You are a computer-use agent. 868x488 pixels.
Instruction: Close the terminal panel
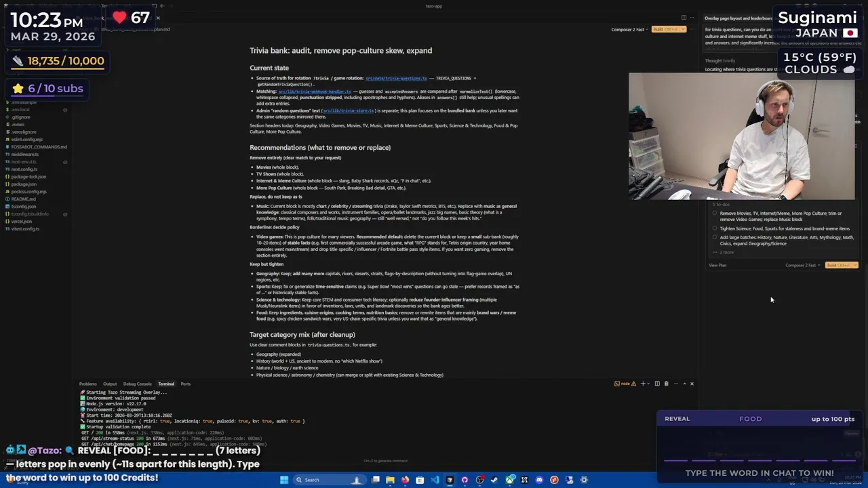point(692,384)
